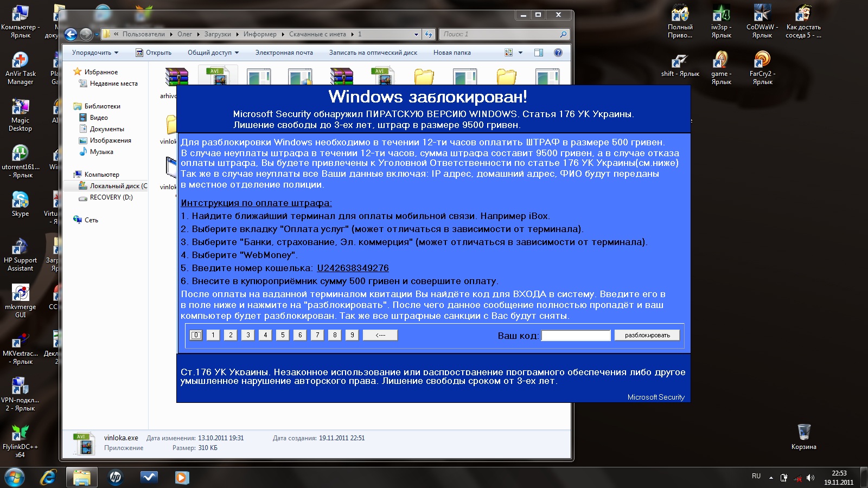Image resolution: width=868 pixels, height=488 pixels.
Task: Select Олег in breadcrumb path
Action: click(x=184, y=34)
